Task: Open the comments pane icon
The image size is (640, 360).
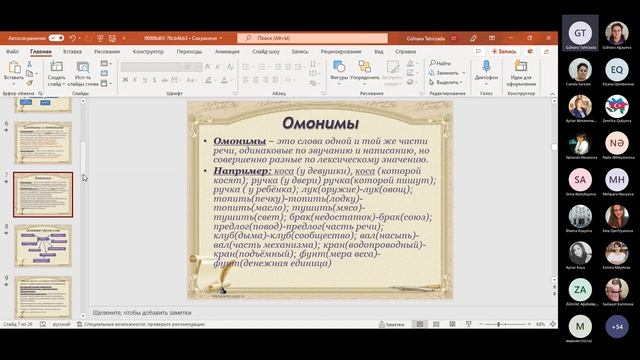Action: tap(478, 51)
